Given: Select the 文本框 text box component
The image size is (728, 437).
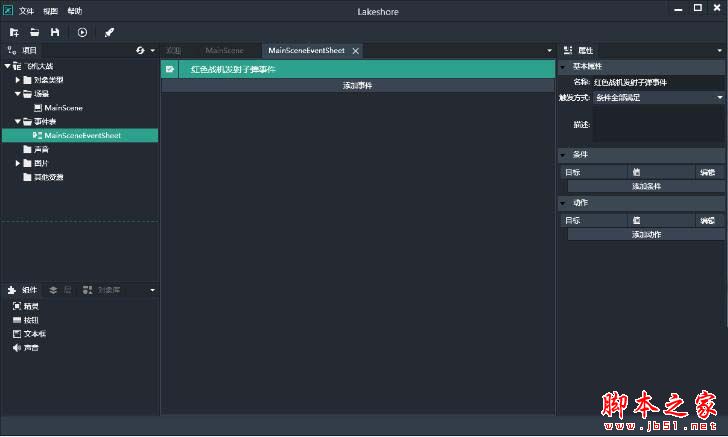Looking at the screenshot, I should click(30, 334).
